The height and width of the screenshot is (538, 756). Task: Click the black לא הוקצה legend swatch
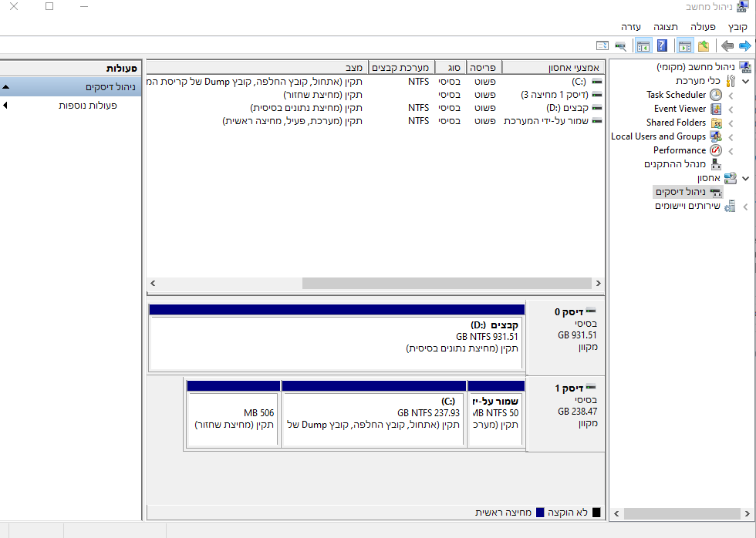click(596, 513)
